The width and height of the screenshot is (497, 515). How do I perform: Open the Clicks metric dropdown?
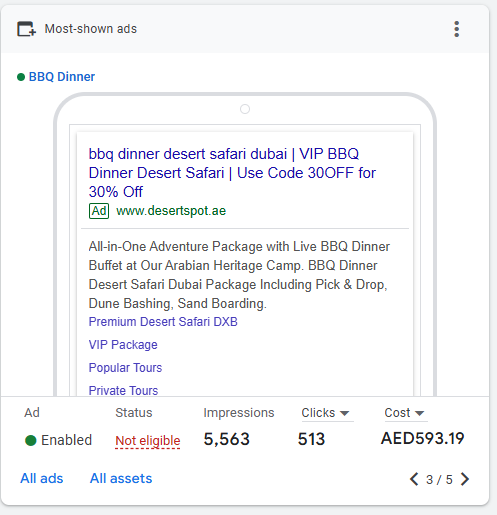tap(325, 413)
